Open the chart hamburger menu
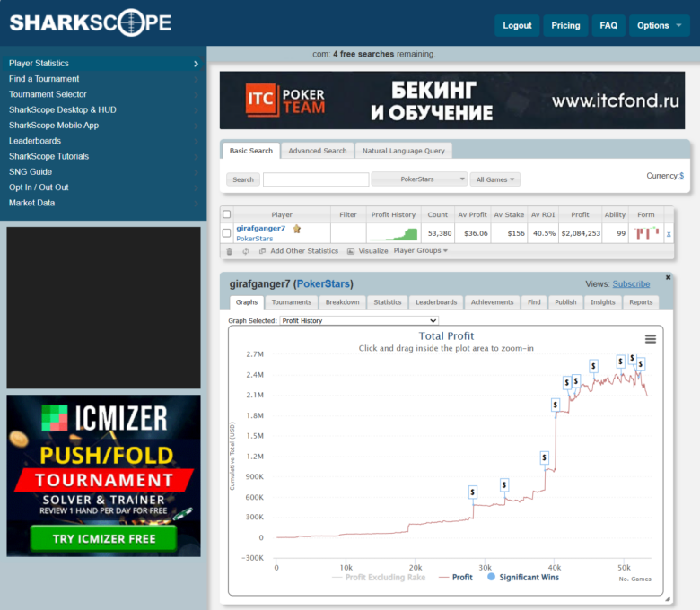 coord(651,339)
